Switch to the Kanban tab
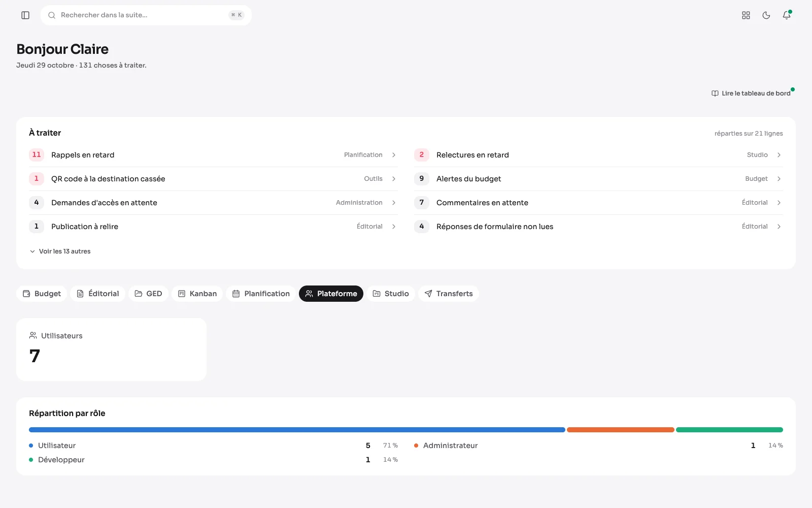 (x=197, y=294)
